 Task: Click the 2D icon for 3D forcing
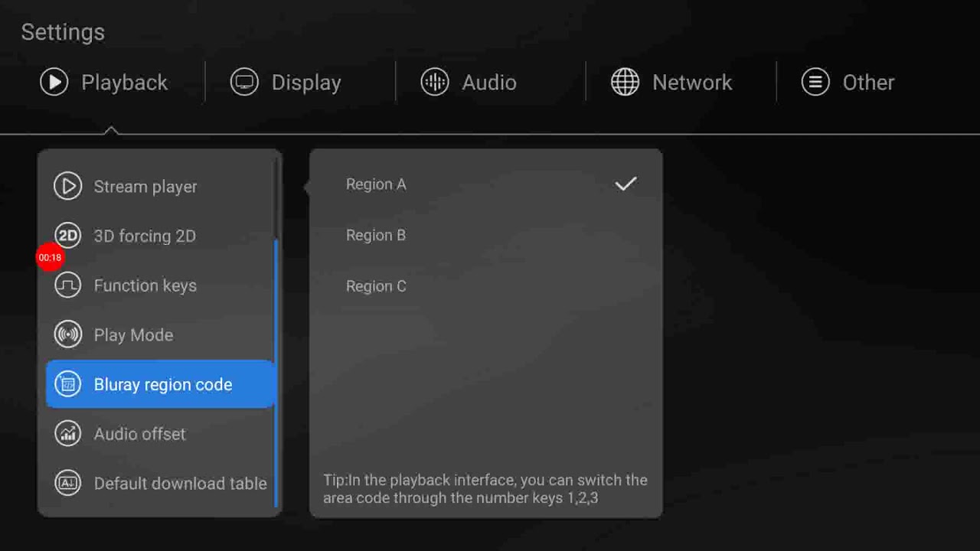click(67, 236)
